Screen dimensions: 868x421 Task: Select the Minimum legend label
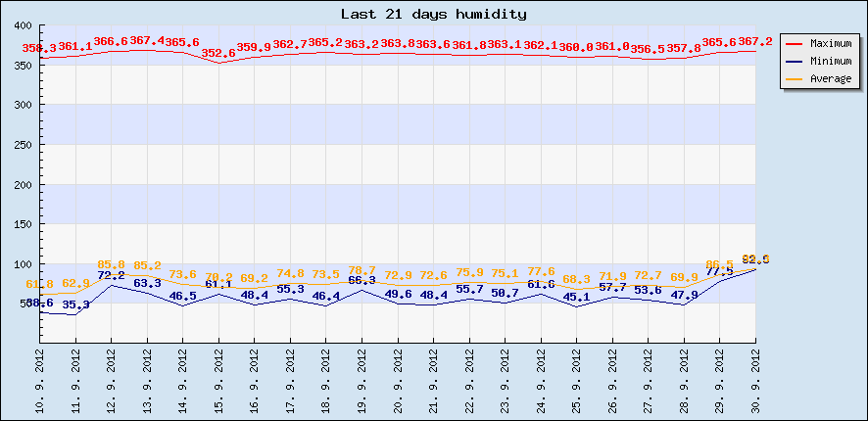(830, 61)
